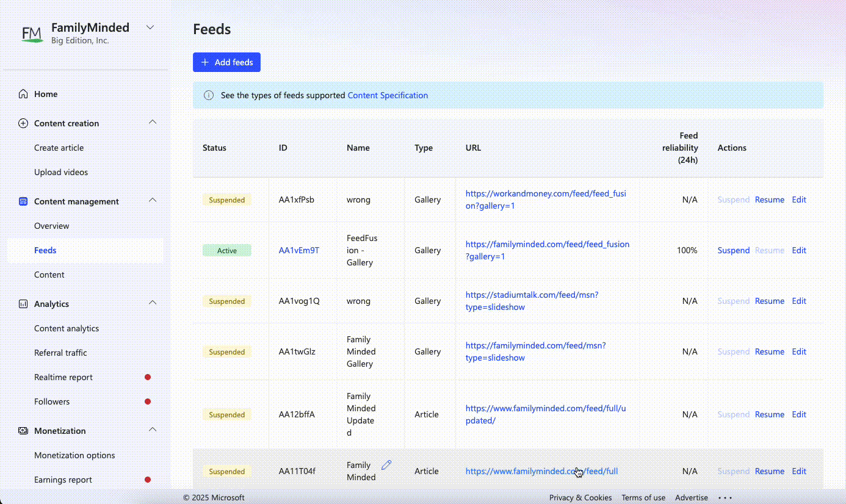Viewport: 846px width, 504px height.
Task: Open Terms of use in footer
Action: [x=643, y=497]
